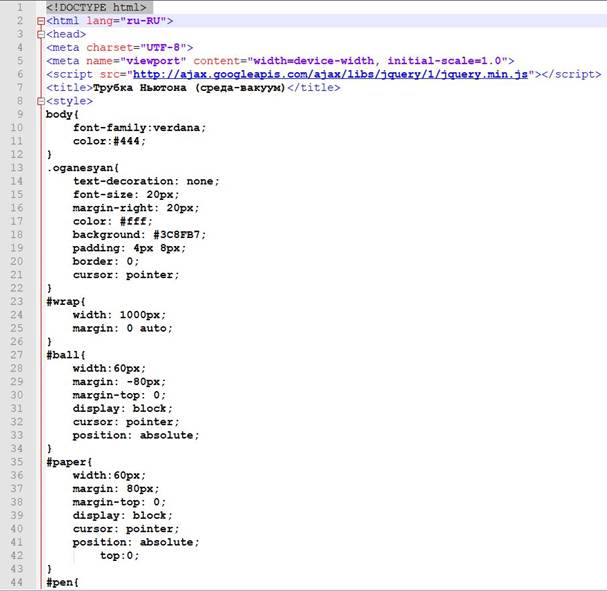The height and width of the screenshot is (591, 607).
Task: Click the #paper selector line
Action: tap(69, 462)
